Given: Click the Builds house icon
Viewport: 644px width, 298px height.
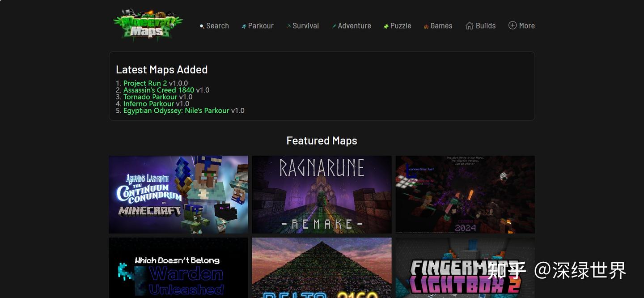Looking at the screenshot, I should pyautogui.click(x=469, y=26).
